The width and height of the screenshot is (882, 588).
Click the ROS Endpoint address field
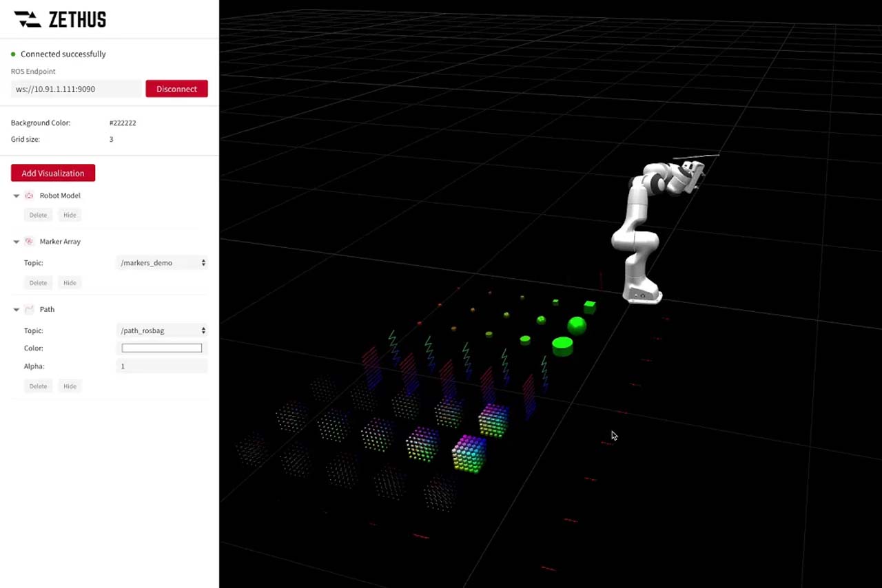(76, 89)
